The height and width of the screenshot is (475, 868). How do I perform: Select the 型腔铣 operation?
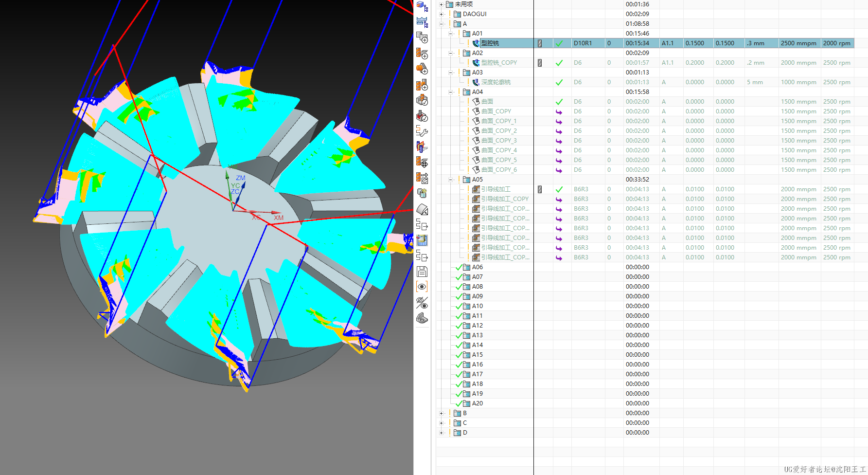[x=490, y=43]
